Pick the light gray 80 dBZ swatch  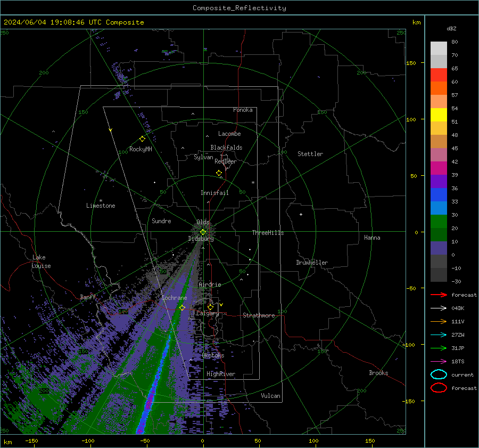click(x=439, y=48)
